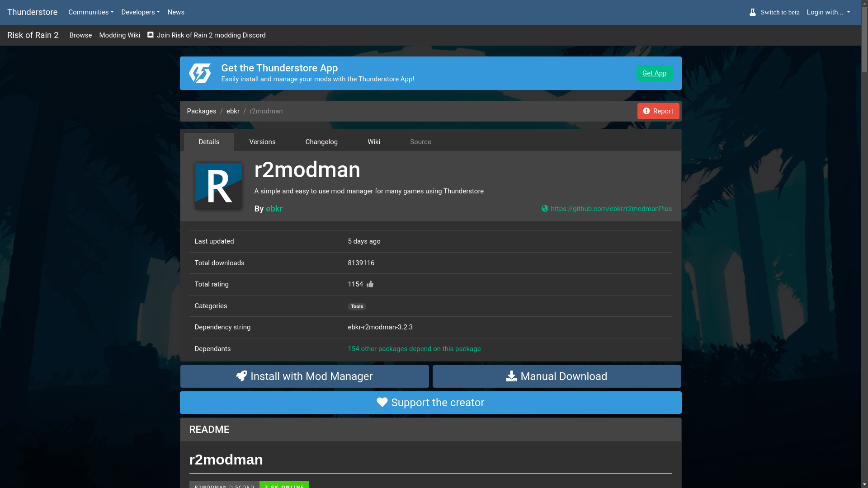Click the '5 days ago' value

point(364,241)
